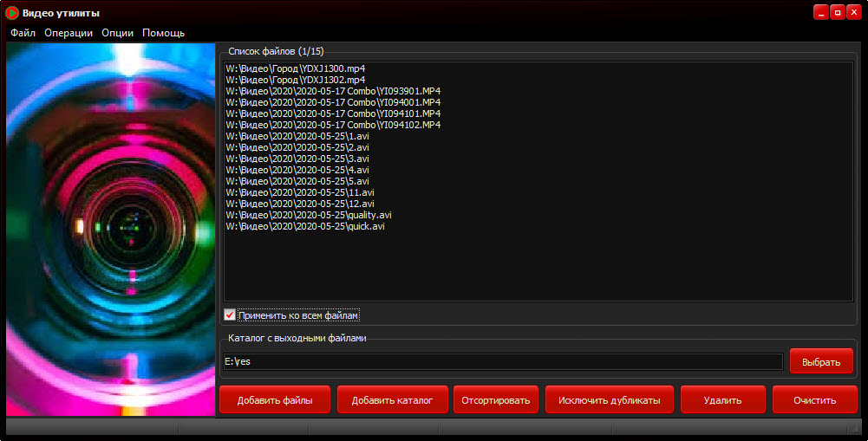This screenshot has width=868, height=441.
Task: Click the Исключить дубликаты button
Action: coord(609,400)
